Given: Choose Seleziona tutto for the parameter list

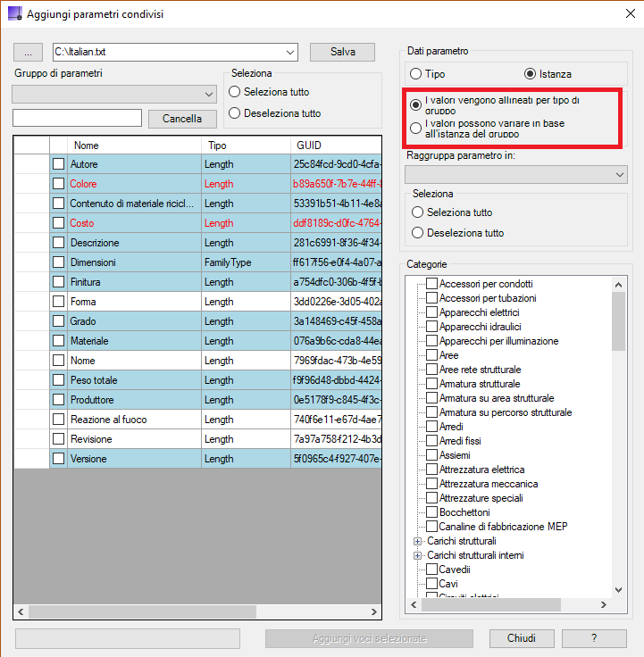Looking at the screenshot, I should pyautogui.click(x=234, y=92).
